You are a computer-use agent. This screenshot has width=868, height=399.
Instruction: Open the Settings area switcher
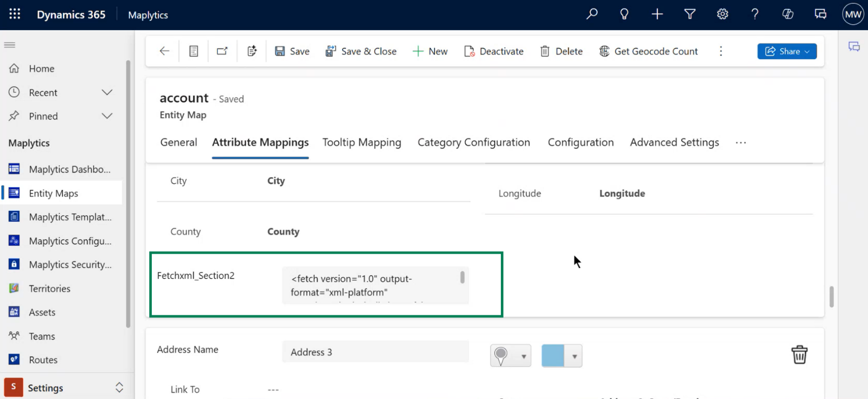(67, 388)
